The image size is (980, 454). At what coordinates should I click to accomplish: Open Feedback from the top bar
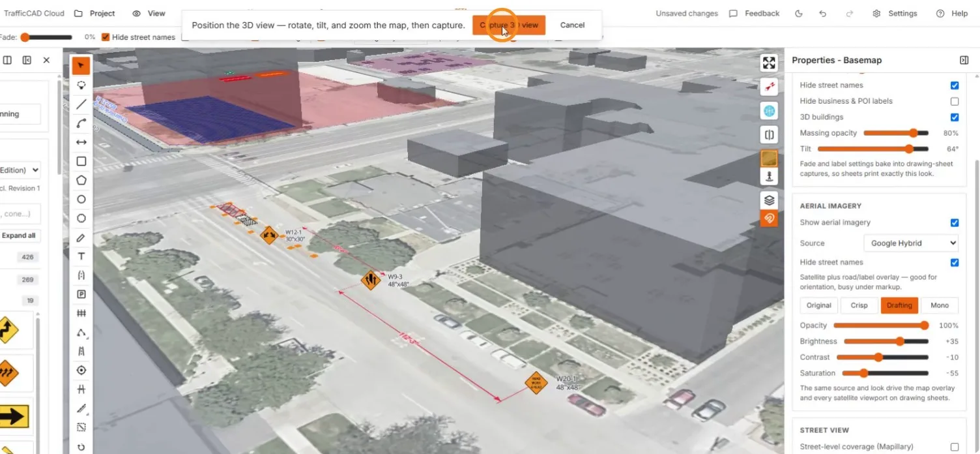point(755,13)
